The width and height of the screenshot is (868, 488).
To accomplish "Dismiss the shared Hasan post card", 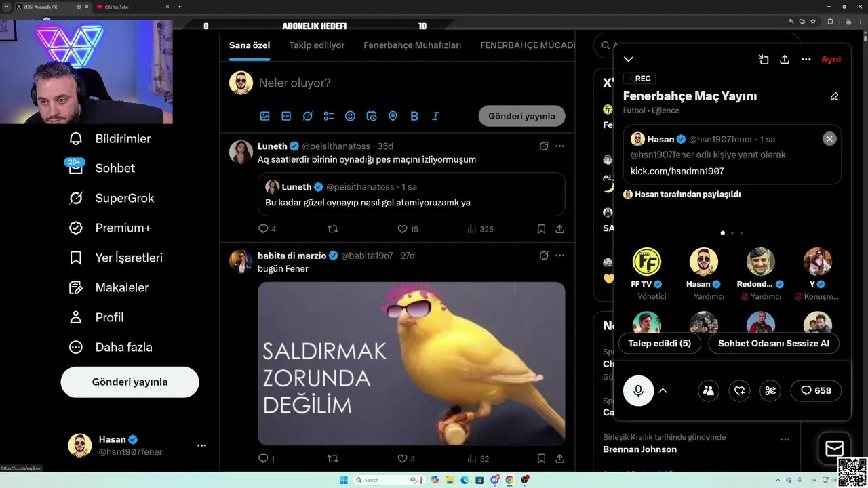I will tap(829, 138).
